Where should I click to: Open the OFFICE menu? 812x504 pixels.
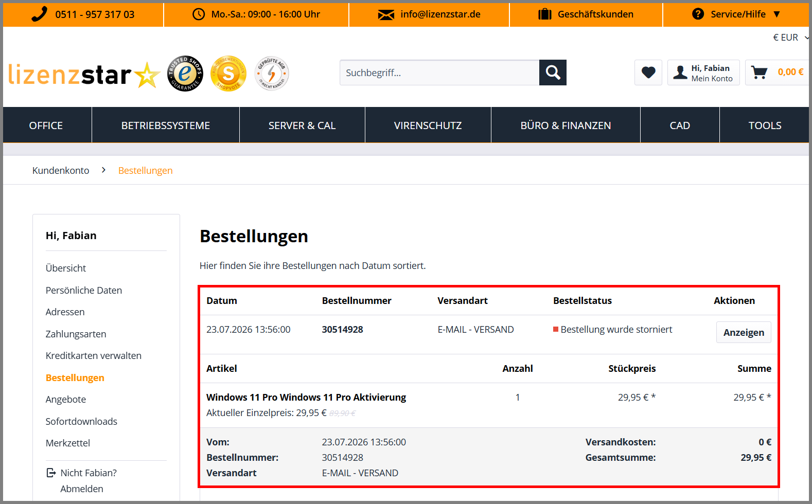point(46,125)
